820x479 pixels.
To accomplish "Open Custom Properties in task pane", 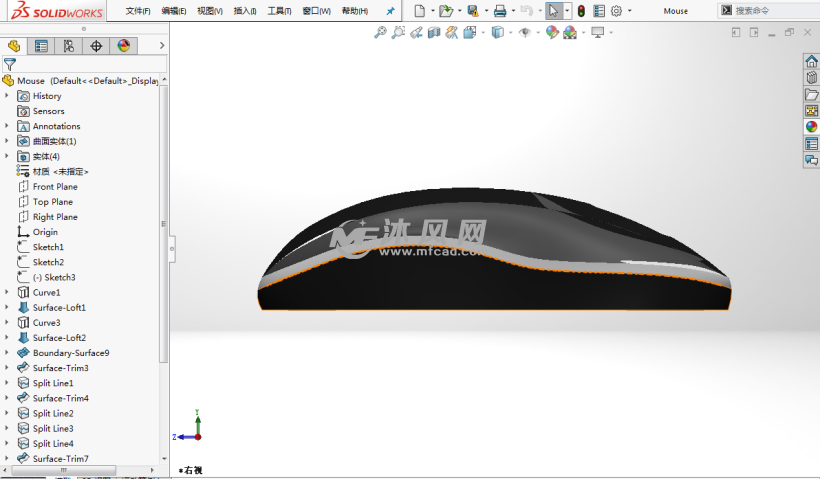I will coord(811,143).
